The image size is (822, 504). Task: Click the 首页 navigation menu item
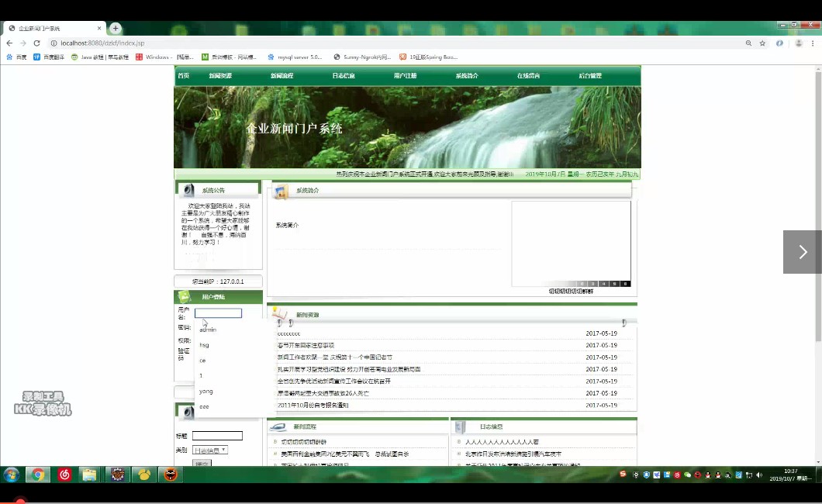click(x=184, y=76)
